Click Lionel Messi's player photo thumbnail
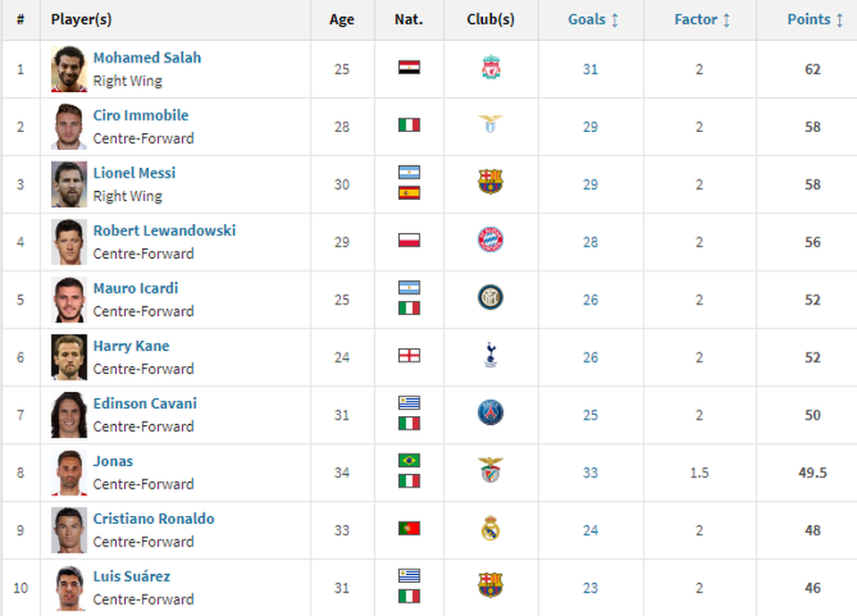 click(x=69, y=184)
